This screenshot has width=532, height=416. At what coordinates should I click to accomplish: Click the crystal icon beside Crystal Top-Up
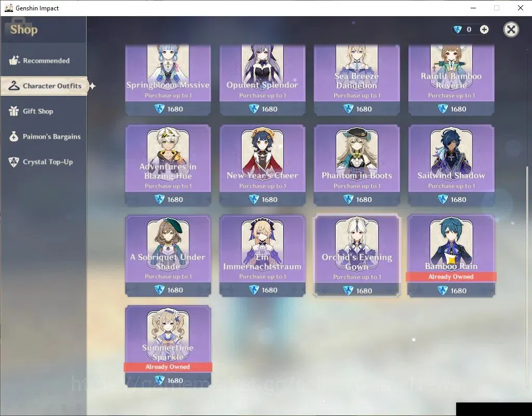pos(14,162)
